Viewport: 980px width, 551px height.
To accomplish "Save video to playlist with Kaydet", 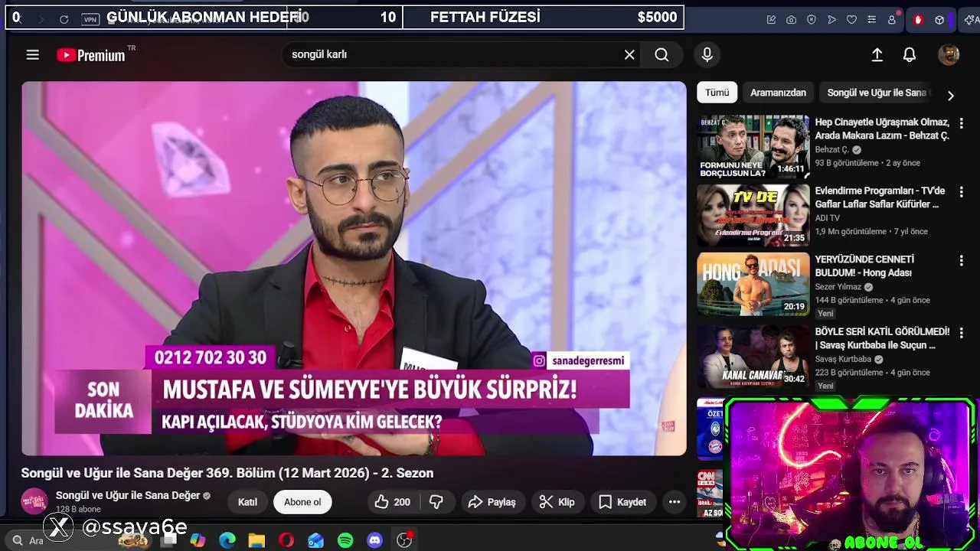I will click(x=622, y=502).
